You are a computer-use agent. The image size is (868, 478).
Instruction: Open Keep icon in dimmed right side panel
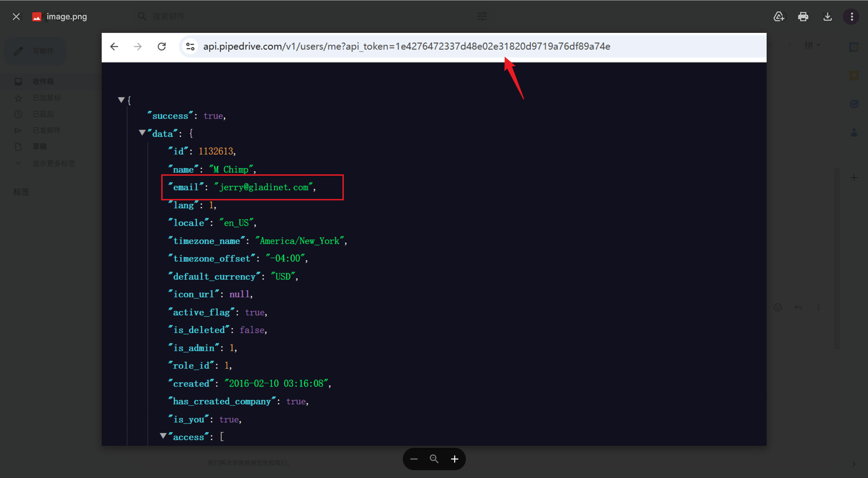coord(854,75)
